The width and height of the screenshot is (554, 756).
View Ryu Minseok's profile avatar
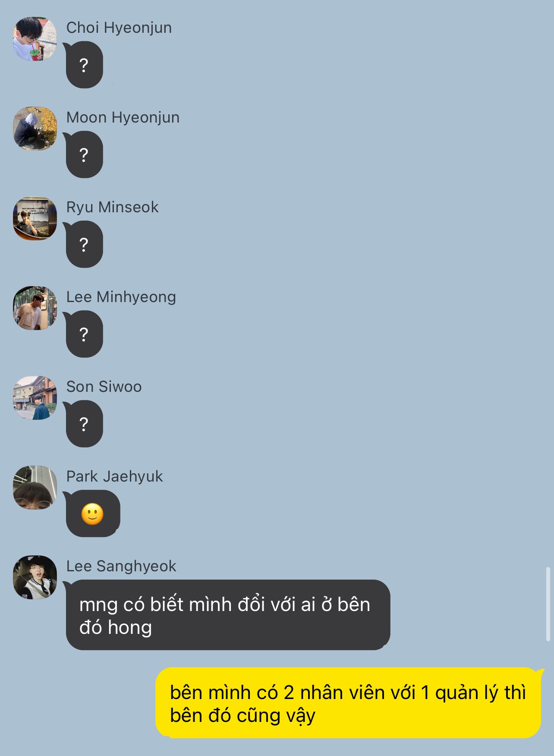point(35,218)
